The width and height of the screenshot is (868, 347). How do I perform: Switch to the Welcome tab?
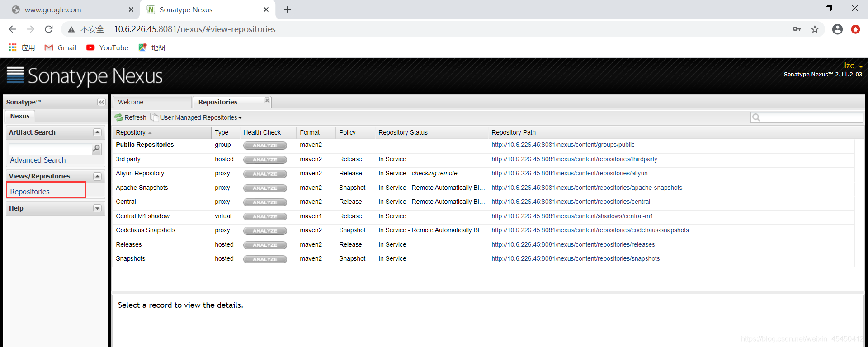(x=152, y=102)
